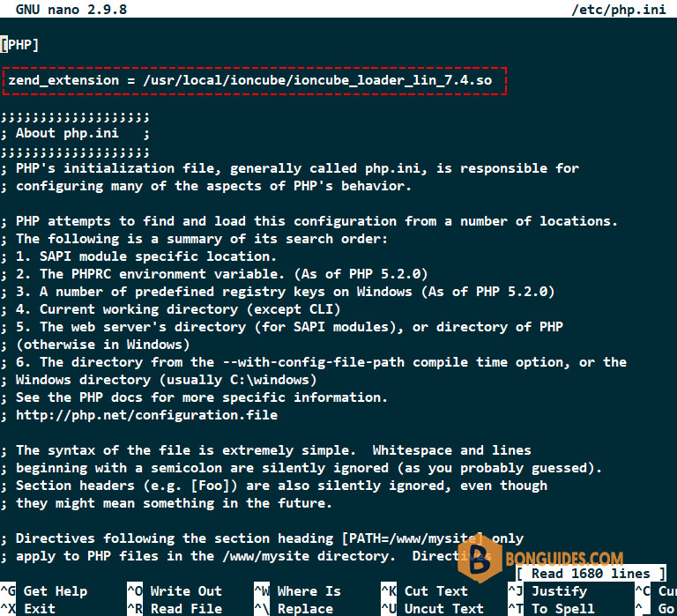Click the '2. The PHPRC environment variable' line
Image resolution: width=677 pixels, height=616 pixels.
point(214,274)
